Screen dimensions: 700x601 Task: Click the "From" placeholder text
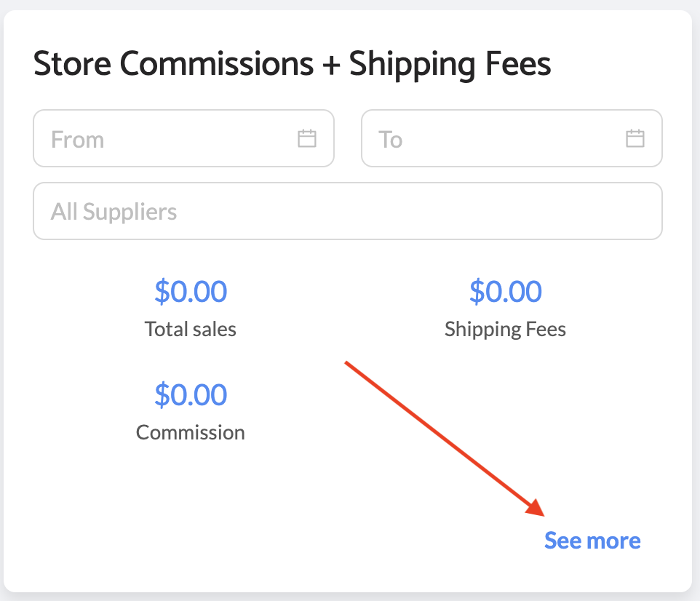77,139
